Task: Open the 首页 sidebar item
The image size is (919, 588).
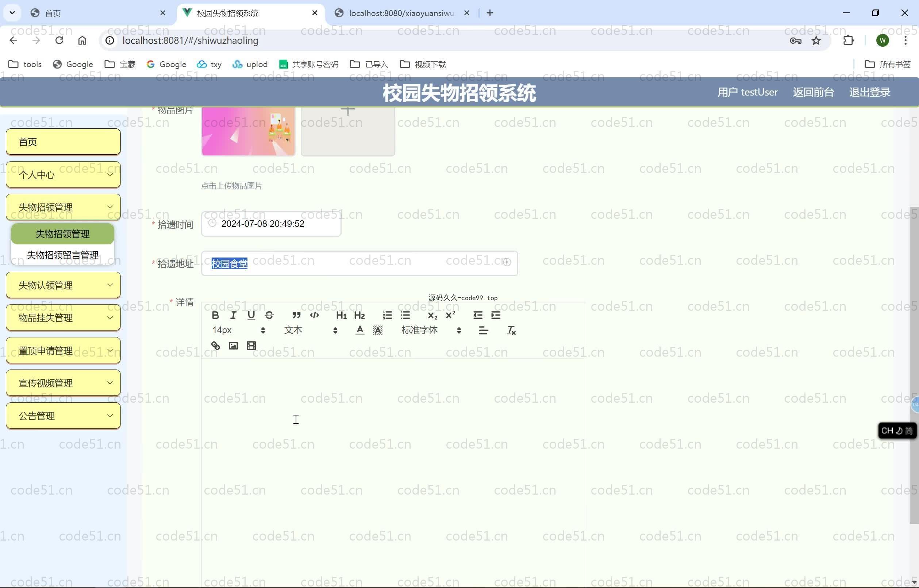Action: pyautogui.click(x=64, y=142)
